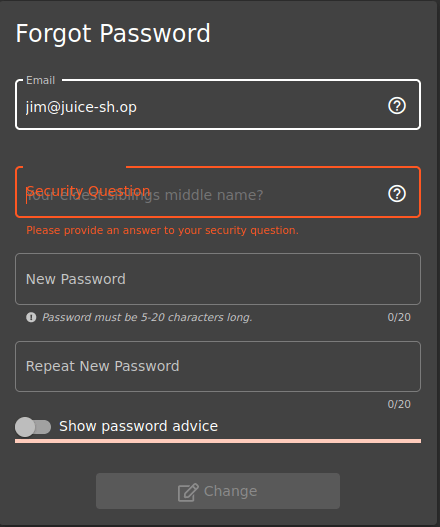Select the Repeat New Password input field
This screenshot has width=440, height=527.
(218, 366)
